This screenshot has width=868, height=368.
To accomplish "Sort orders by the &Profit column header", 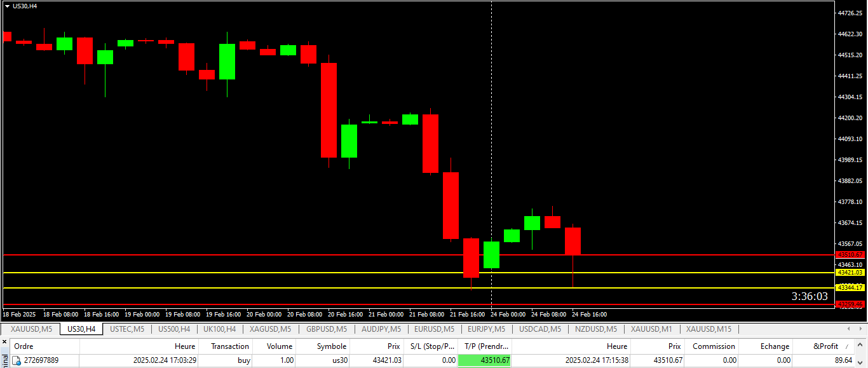I will (x=825, y=346).
